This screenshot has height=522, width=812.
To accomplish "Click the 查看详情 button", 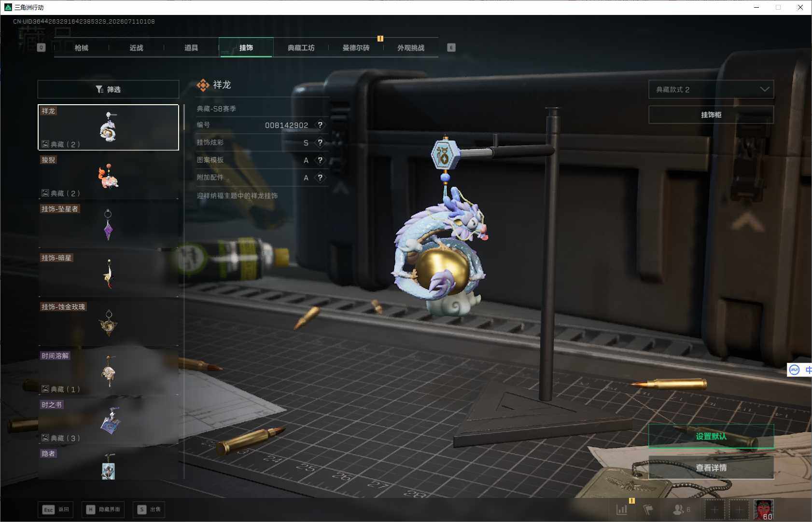I will 711,467.
